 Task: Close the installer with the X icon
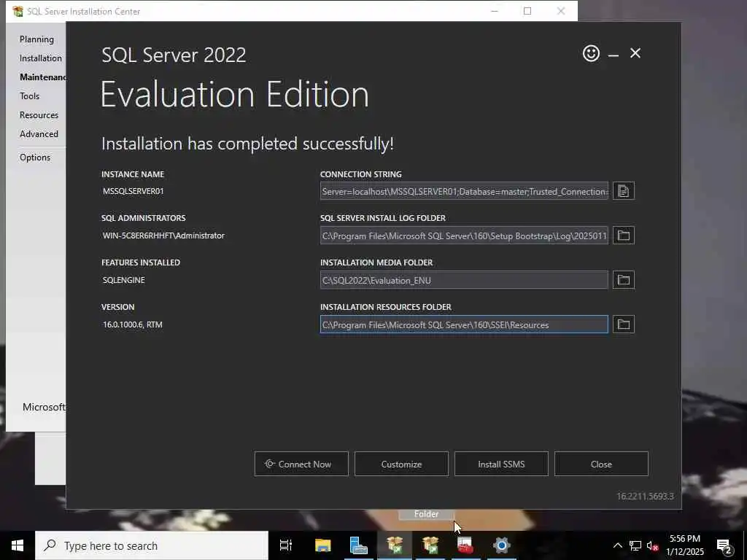[x=635, y=53]
